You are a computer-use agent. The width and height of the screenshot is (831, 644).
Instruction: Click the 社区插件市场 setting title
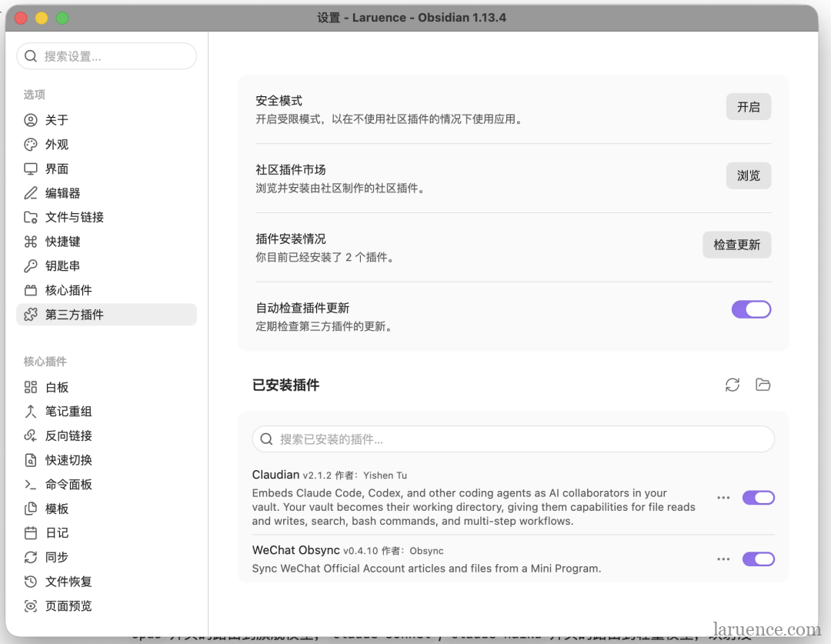click(x=290, y=169)
